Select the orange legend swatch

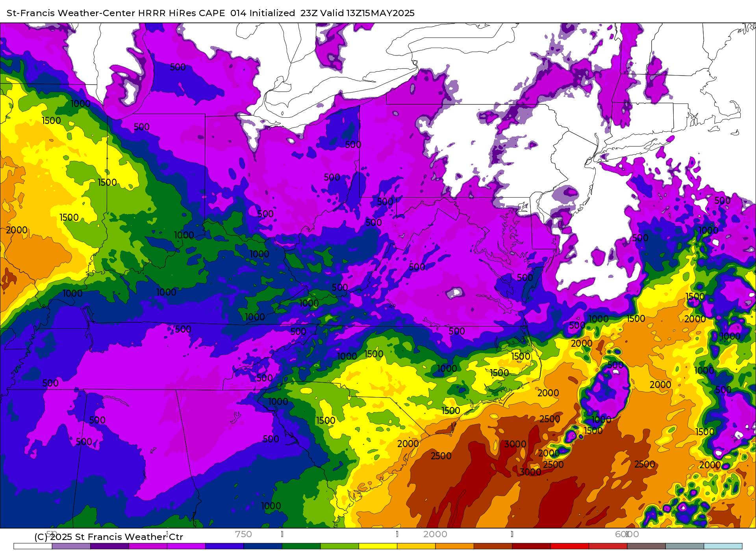(455, 546)
